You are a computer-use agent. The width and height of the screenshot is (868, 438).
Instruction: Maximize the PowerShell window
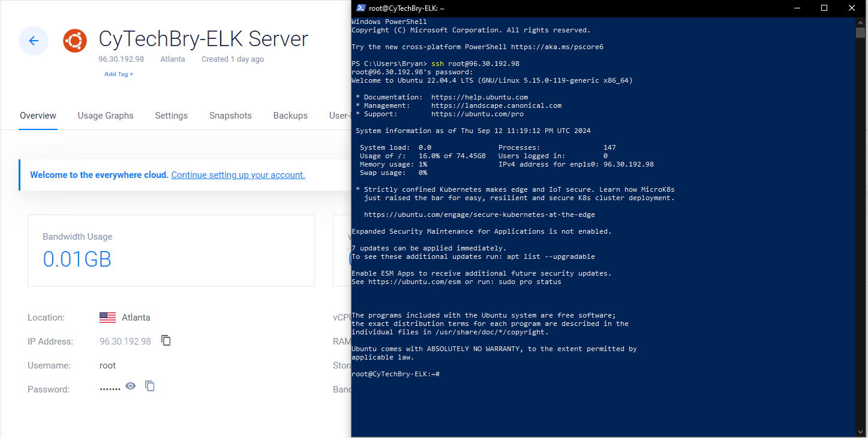click(x=824, y=8)
